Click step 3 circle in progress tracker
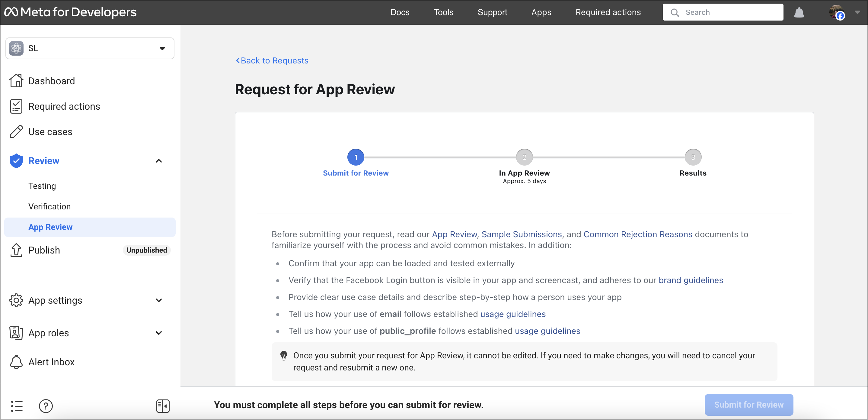Screen dimensions: 868x420 point(693,157)
